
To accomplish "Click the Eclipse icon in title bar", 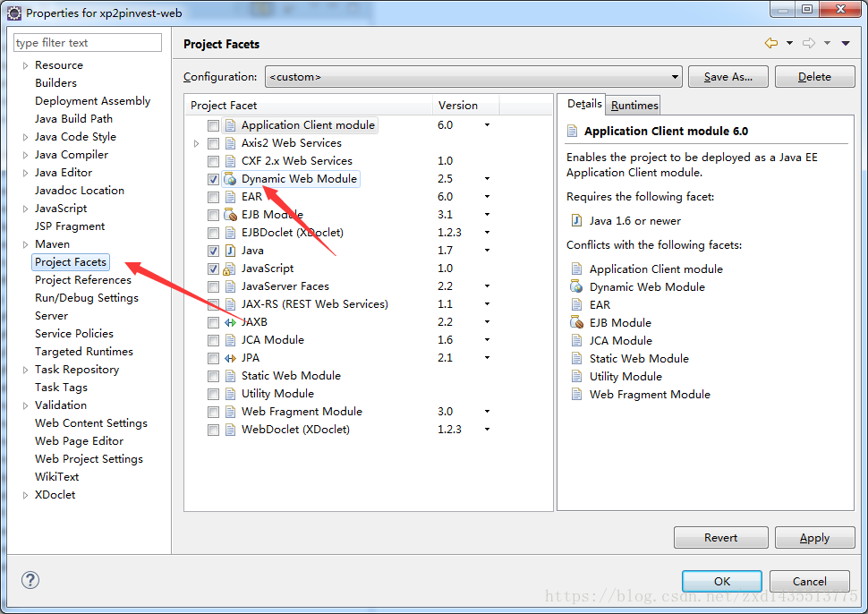I will pyautogui.click(x=13, y=13).
